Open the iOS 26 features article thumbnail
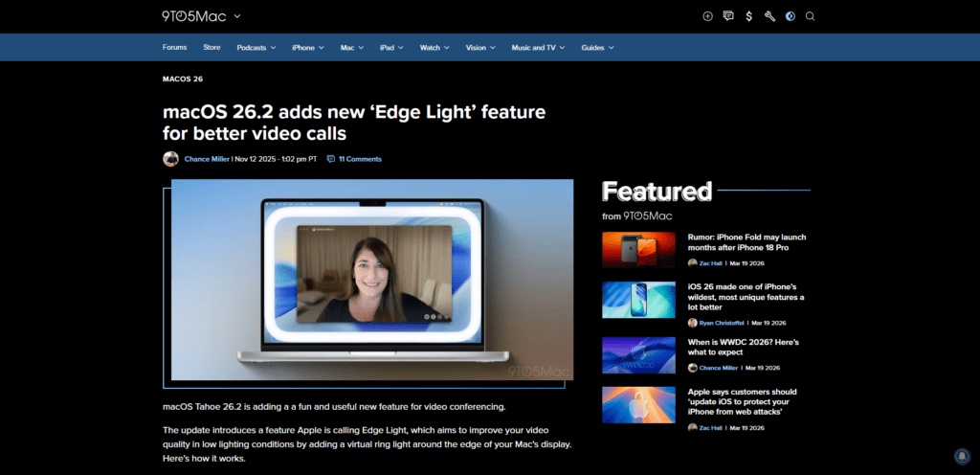Viewport: 980px width, 475px height. coord(638,300)
